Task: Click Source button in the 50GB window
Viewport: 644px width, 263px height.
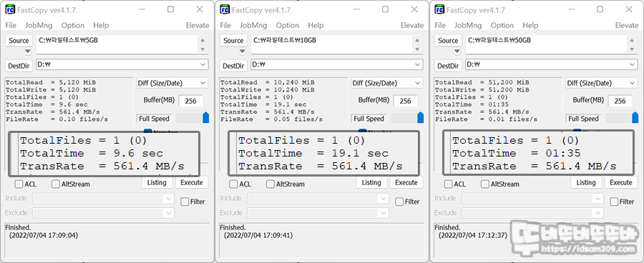Action: pos(448,41)
